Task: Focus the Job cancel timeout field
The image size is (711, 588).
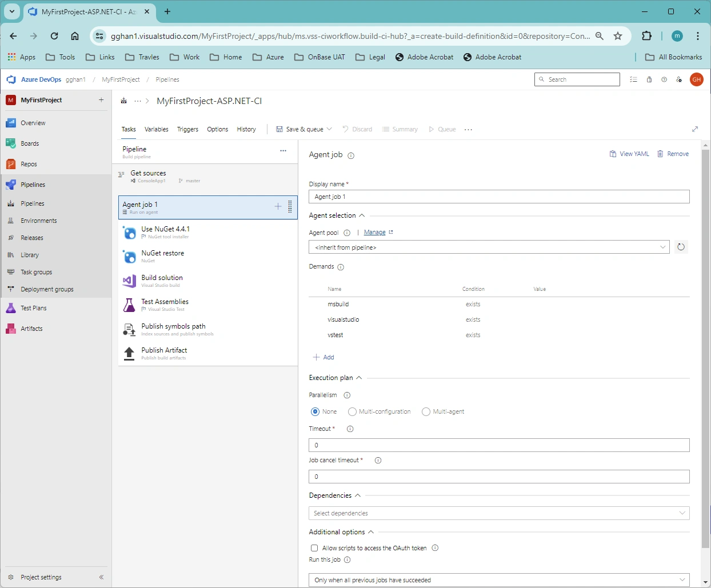Action: [499, 477]
